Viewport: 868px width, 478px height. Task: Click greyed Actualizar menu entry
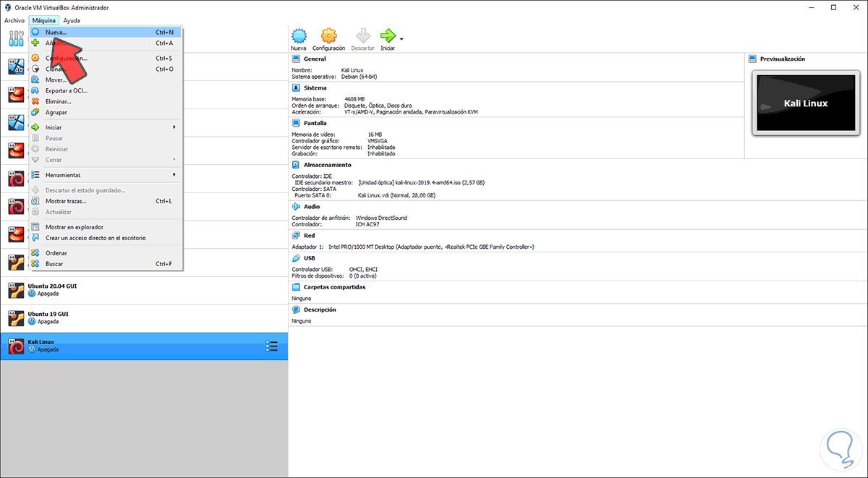[106, 212]
